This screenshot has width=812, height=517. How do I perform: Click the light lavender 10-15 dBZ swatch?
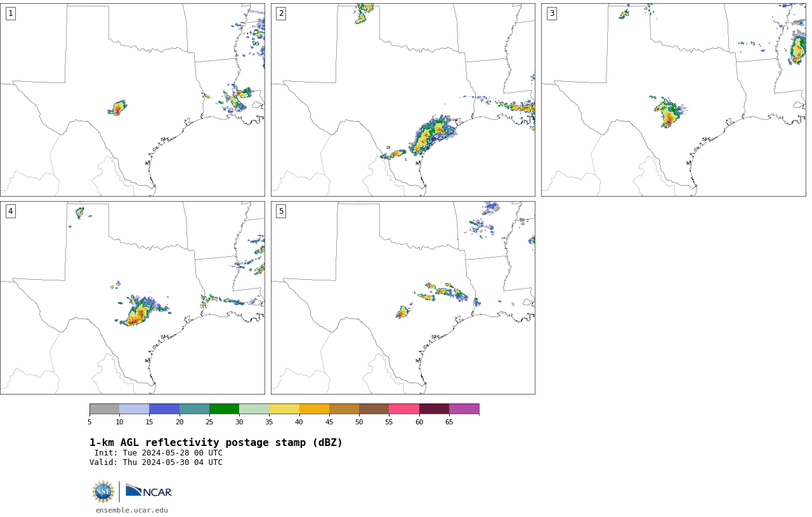134,409
